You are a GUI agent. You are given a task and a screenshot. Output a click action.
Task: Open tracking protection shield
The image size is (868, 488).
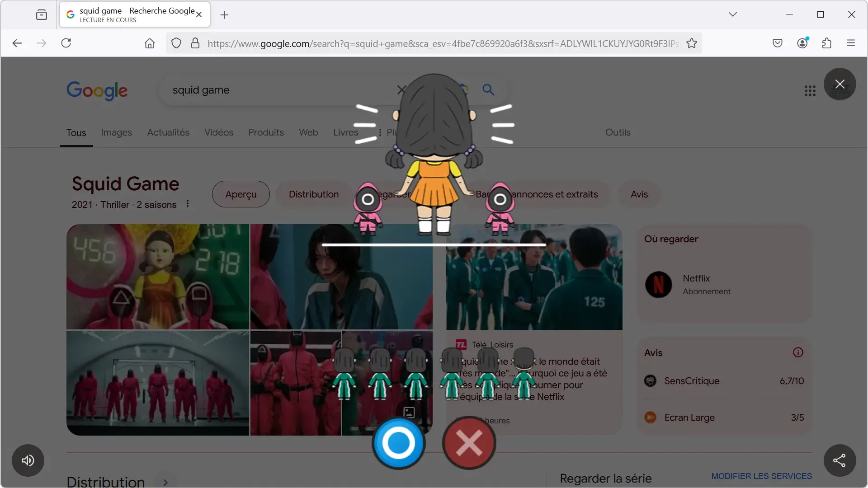coord(176,43)
